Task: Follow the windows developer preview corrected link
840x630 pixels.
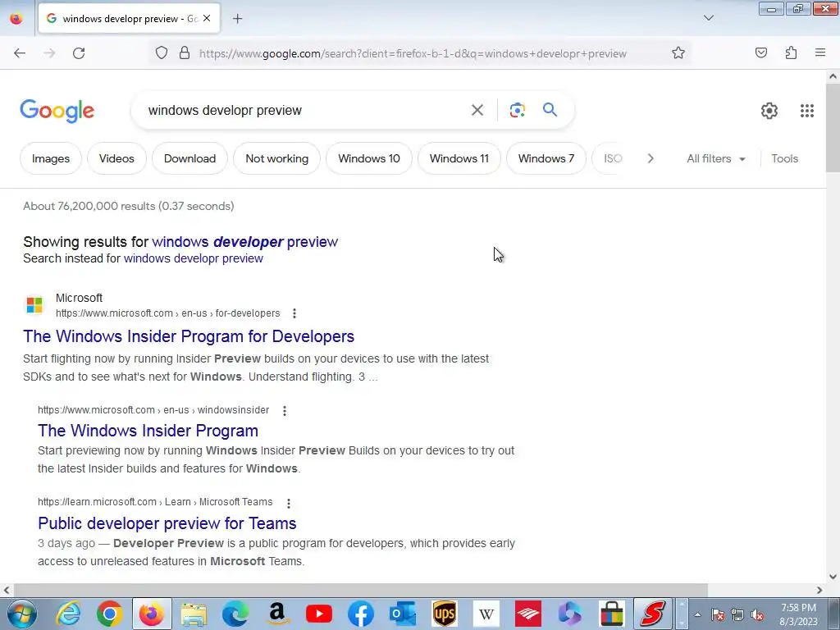Action: click(244, 242)
